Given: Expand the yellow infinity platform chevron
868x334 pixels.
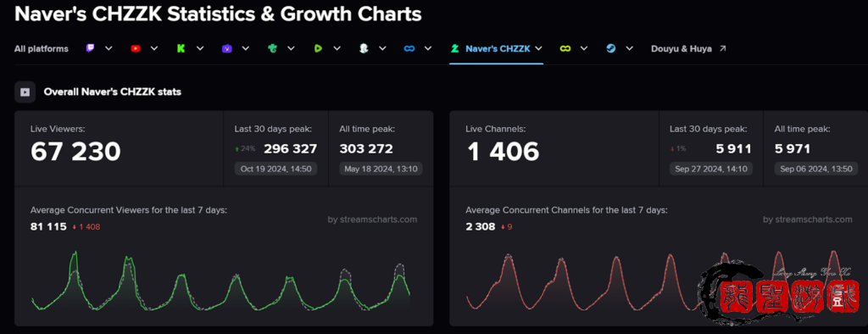Looking at the screenshot, I should pyautogui.click(x=583, y=48).
